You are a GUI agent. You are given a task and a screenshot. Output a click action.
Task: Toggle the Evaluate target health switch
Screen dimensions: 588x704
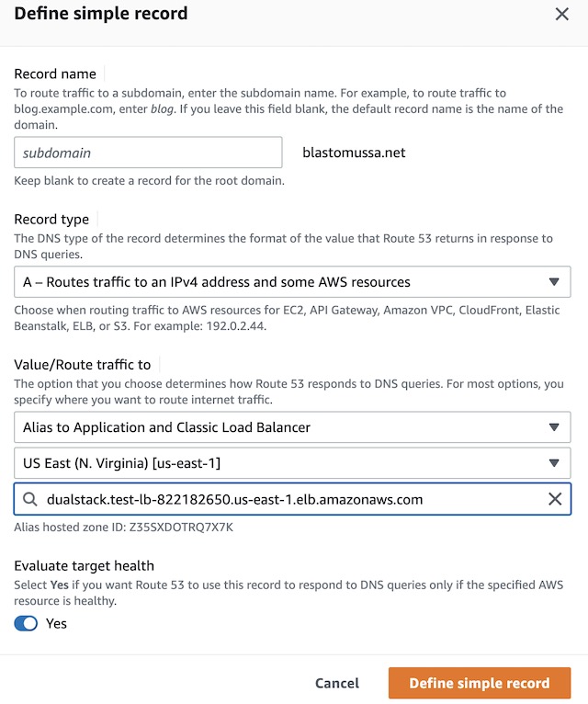pyautogui.click(x=27, y=623)
